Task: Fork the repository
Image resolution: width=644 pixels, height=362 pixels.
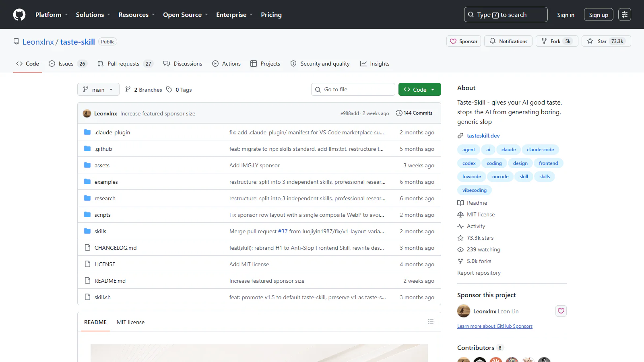Action: pyautogui.click(x=557, y=41)
